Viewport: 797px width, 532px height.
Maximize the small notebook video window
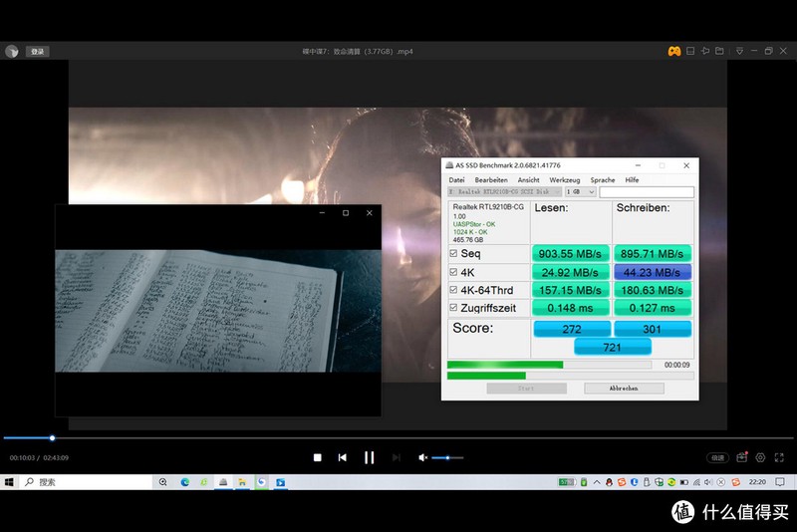point(346,213)
